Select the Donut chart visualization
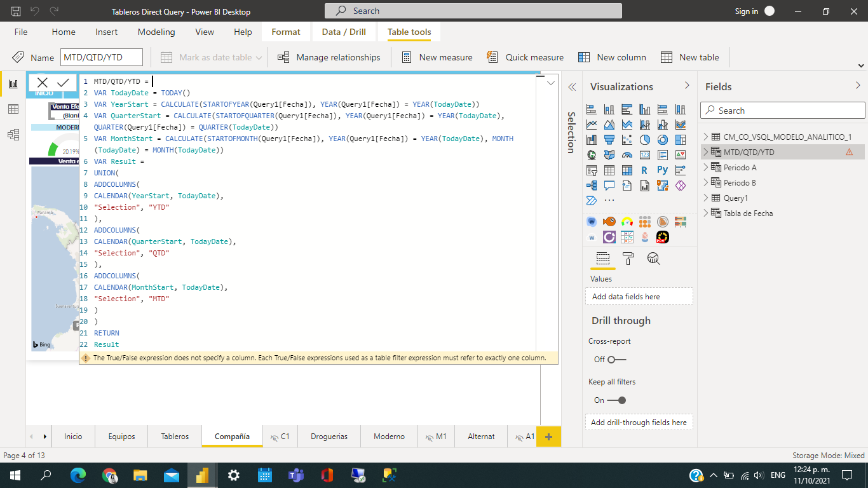The width and height of the screenshot is (868, 488). coord(663,140)
